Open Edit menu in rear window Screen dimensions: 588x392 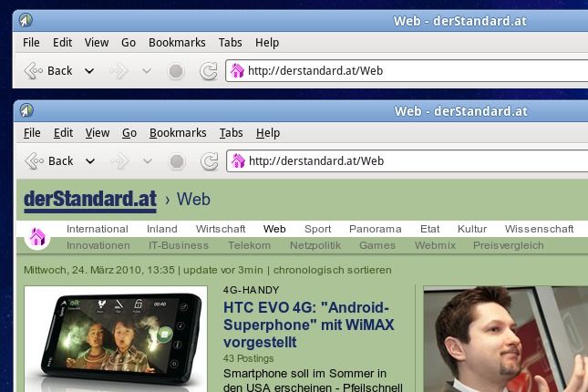63,42
